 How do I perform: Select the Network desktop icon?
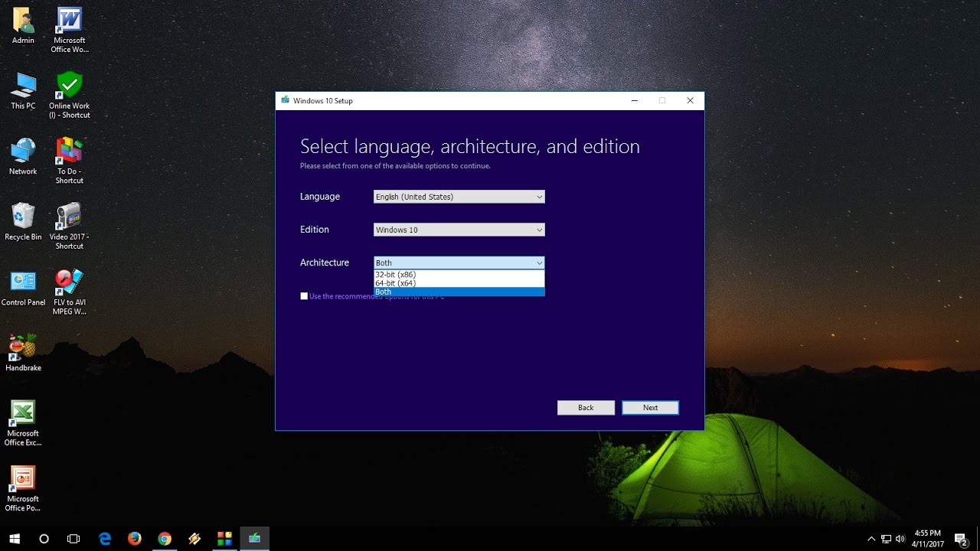23,157
